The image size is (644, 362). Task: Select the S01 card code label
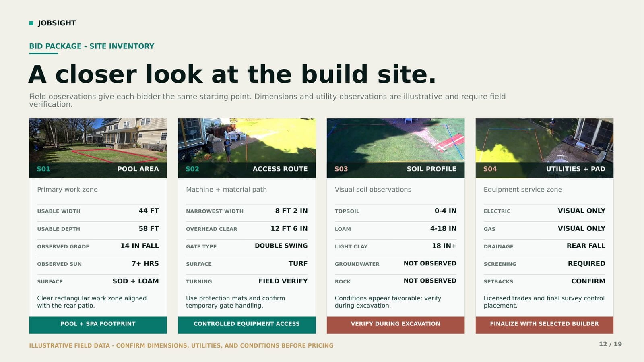[43, 169]
